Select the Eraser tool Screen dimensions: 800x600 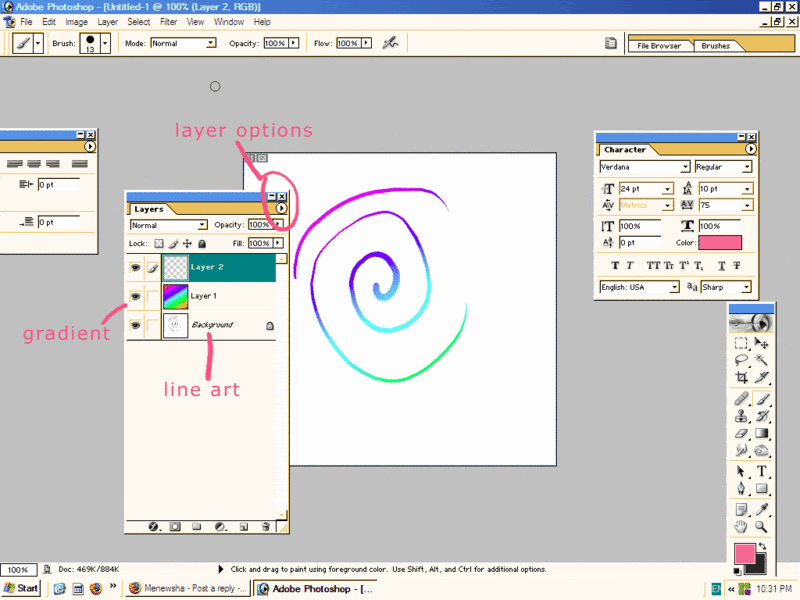tap(741, 433)
